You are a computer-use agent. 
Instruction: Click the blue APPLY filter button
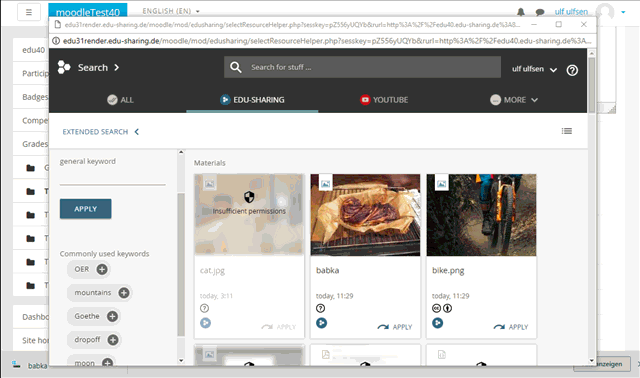click(85, 209)
